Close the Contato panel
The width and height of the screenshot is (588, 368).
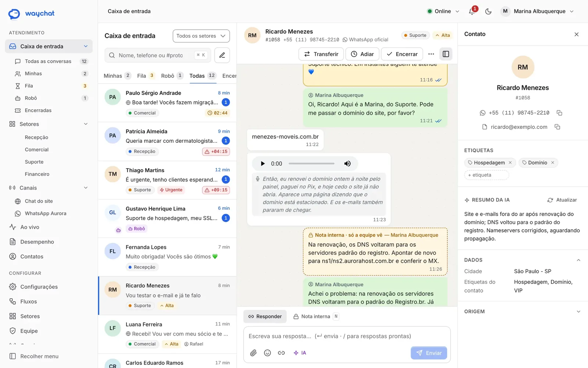[576, 34]
